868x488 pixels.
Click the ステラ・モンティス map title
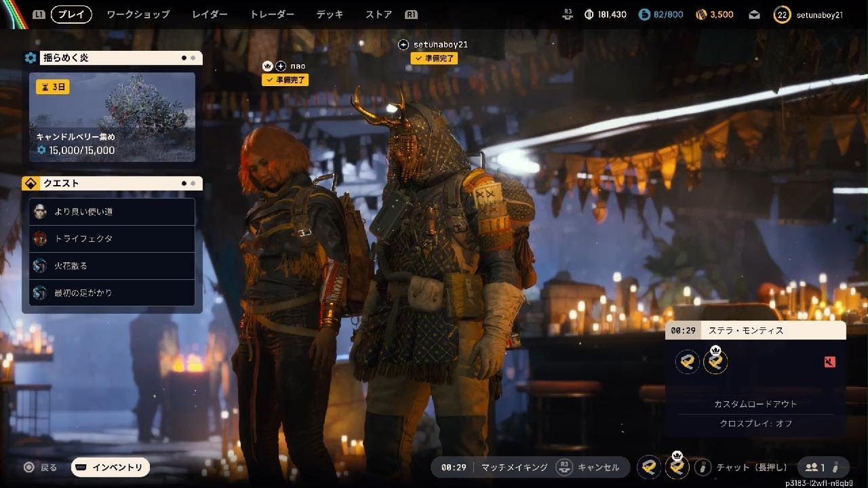[746, 331]
